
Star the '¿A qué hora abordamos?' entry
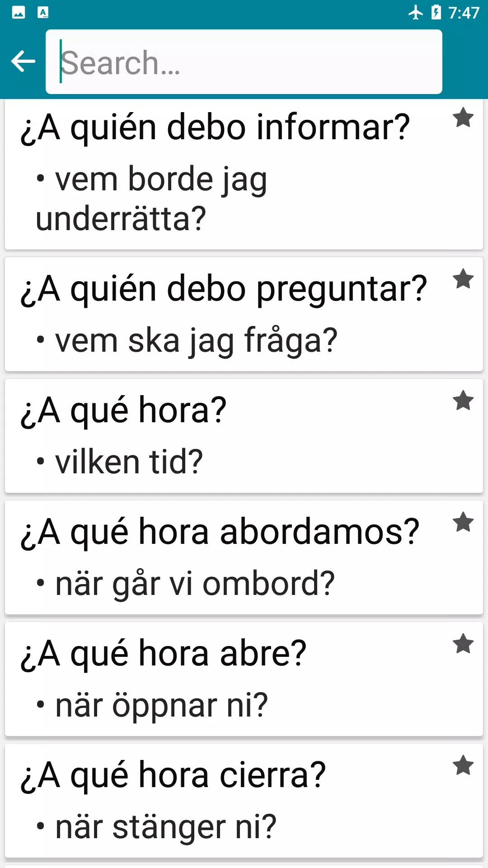coord(463,522)
